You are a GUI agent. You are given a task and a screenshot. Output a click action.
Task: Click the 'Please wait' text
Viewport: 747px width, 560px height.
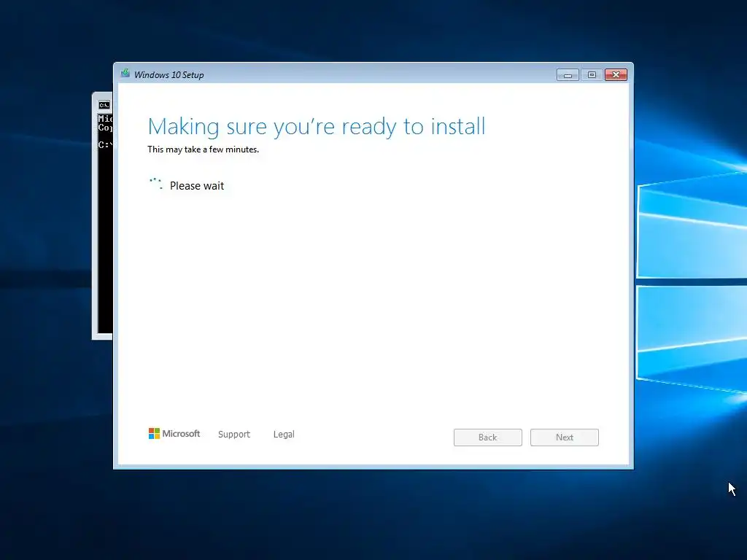click(197, 186)
